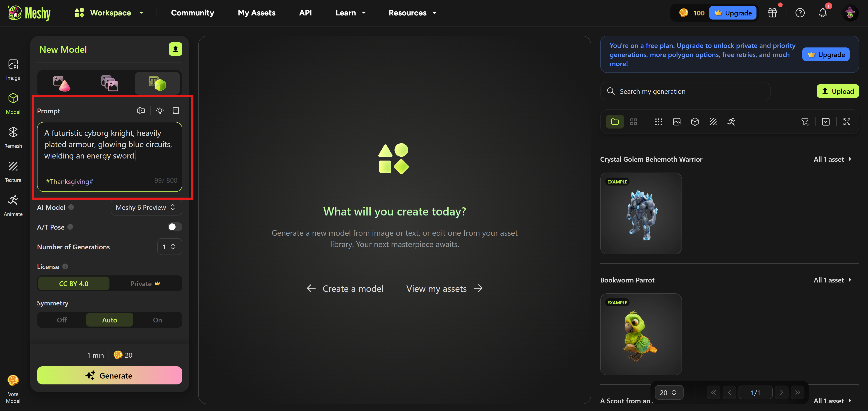This screenshot has width=868, height=411.
Task: Open the page size 20 dropdown
Action: tap(669, 392)
